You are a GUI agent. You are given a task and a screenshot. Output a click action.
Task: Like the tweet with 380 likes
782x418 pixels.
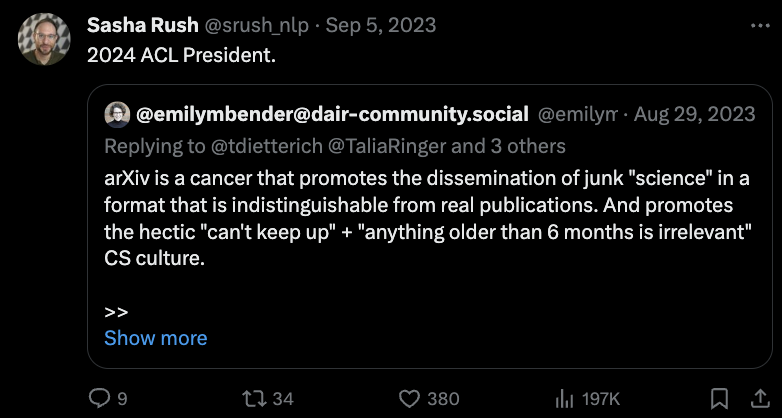click(x=408, y=398)
